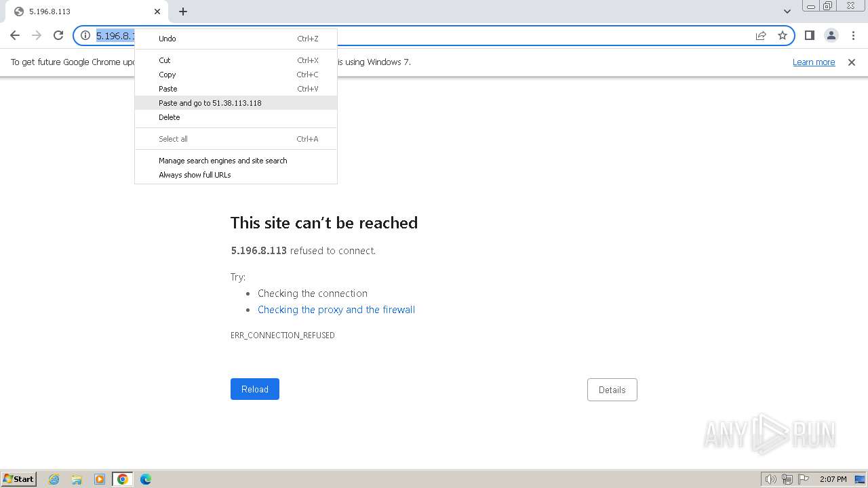Viewport: 868px width, 488px height.
Task: Open the Chrome profile avatar
Action: tap(831, 35)
